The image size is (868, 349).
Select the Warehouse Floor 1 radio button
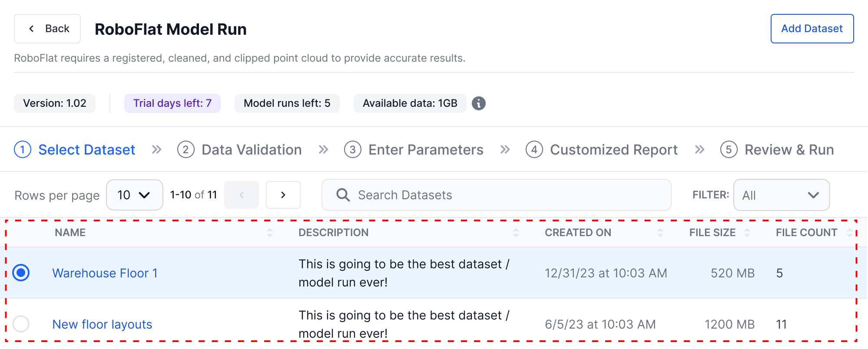(21, 273)
